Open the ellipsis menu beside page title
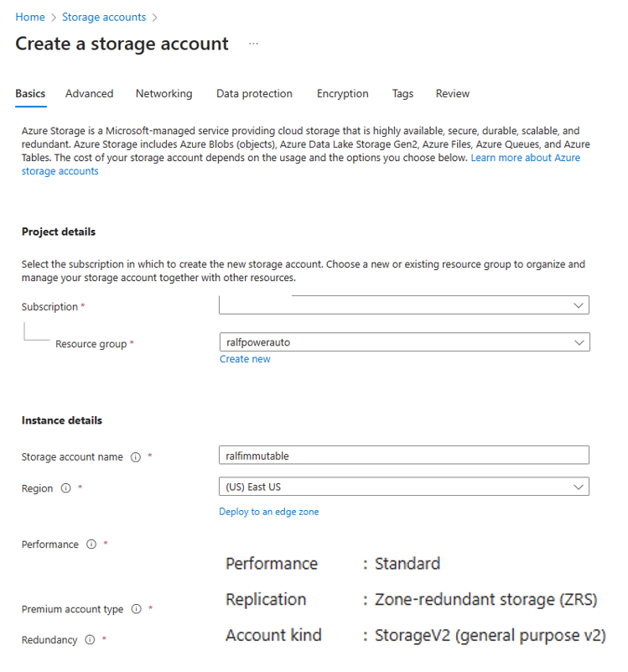The width and height of the screenshot is (628, 672). [253, 44]
